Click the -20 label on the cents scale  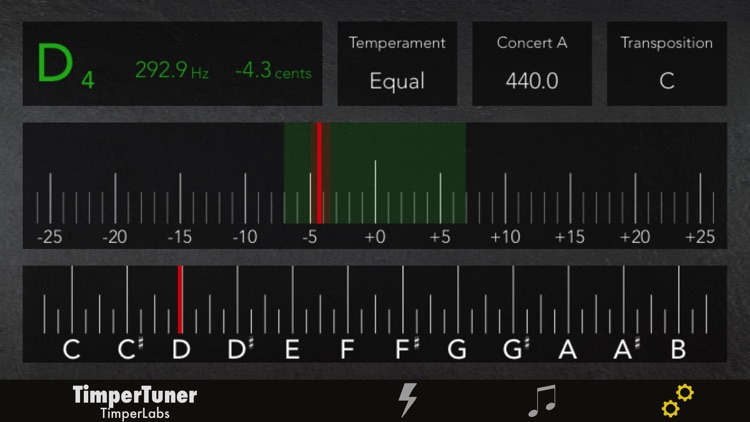115,237
